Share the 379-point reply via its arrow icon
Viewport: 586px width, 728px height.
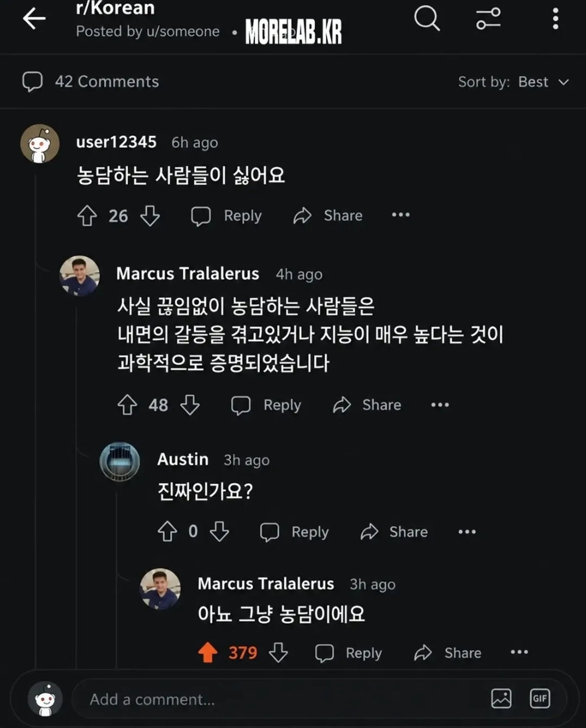click(423, 653)
